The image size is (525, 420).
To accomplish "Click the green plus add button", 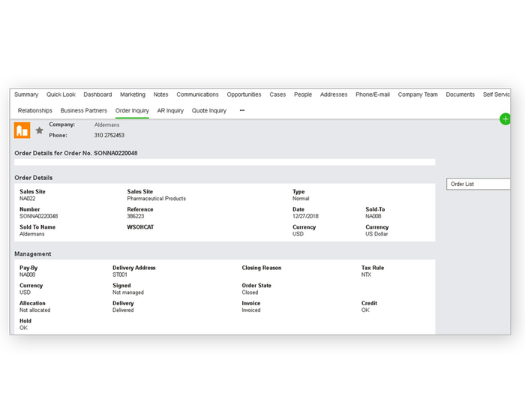I will point(505,119).
